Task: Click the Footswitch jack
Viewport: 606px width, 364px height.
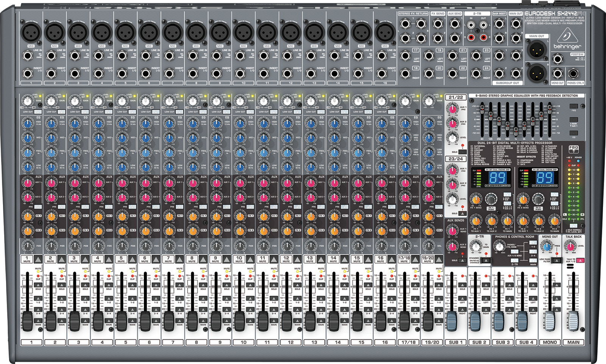Action: [557, 59]
